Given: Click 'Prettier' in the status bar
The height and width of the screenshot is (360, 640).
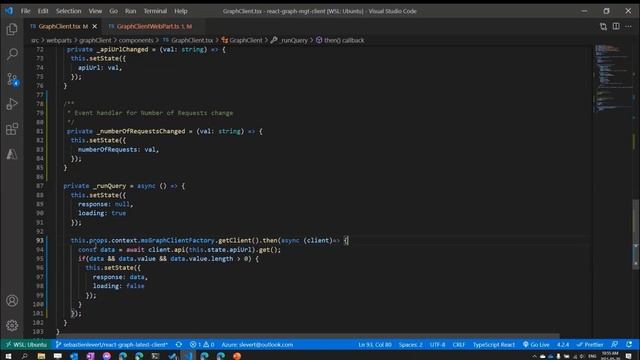Looking at the screenshot, I should click(590, 344).
